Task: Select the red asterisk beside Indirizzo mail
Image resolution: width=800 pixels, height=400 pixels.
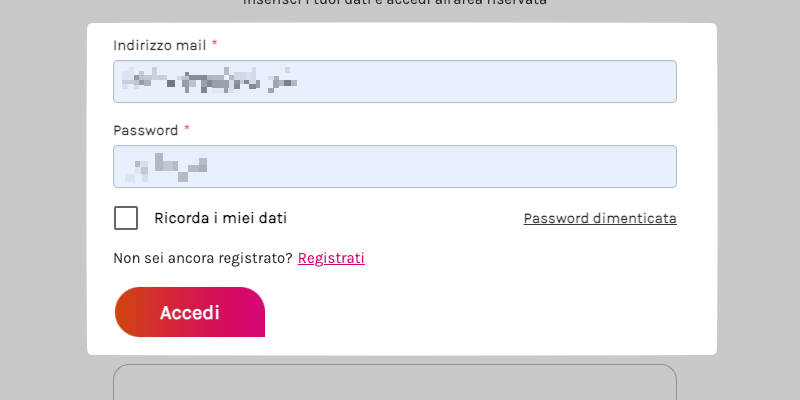Action: click(x=214, y=44)
